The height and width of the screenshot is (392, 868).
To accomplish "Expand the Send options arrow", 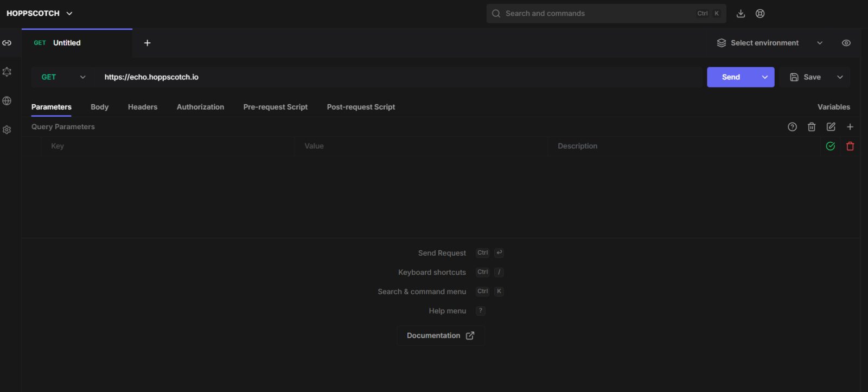I will click(x=765, y=77).
